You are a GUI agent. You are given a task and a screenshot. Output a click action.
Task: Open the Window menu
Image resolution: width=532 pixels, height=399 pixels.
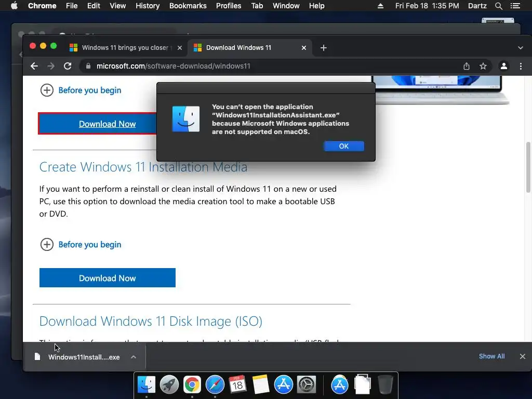(x=286, y=6)
